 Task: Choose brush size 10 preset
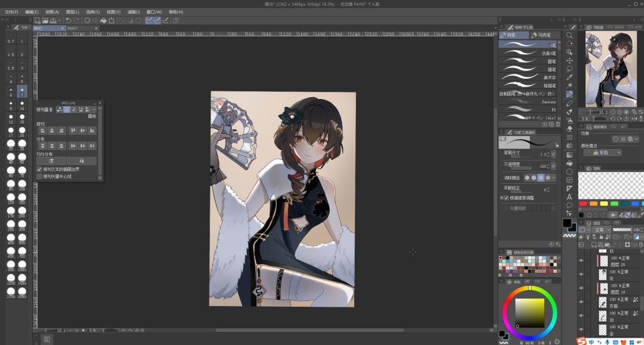(22, 105)
